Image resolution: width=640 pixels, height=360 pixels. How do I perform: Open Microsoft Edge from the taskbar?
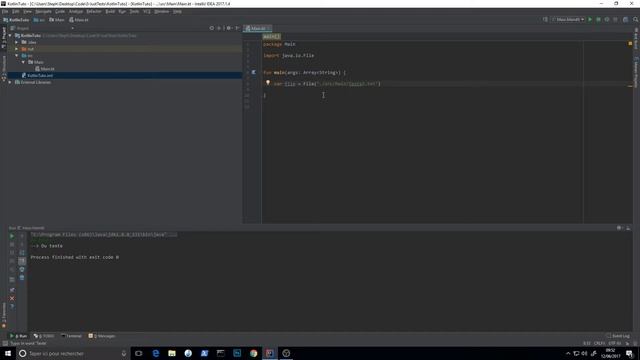[156, 353]
